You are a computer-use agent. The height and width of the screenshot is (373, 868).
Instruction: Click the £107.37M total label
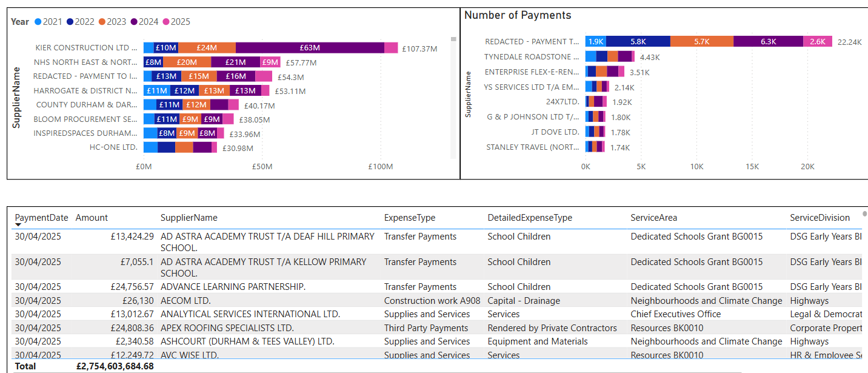click(x=419, y=49)
